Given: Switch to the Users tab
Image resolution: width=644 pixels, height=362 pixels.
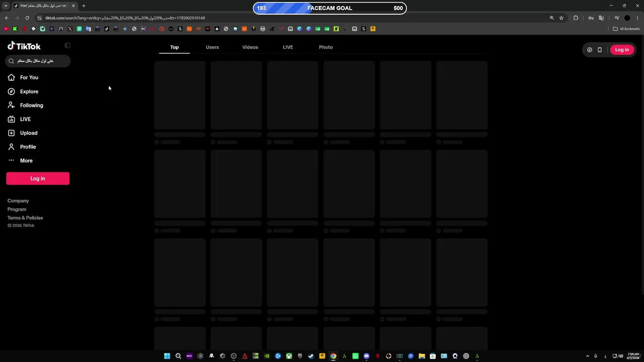Looking at the screenshot, I should pyautogui.click(x=212, y=47).
